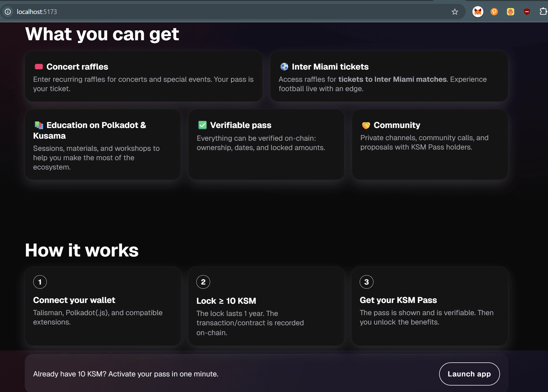This screenshot has width=548, height=392.
Task: Click the 'How it works' heading
Action: 82,250
